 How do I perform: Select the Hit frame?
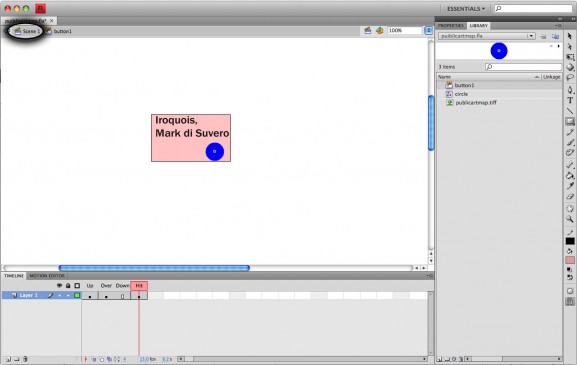(x=139, y=295)
